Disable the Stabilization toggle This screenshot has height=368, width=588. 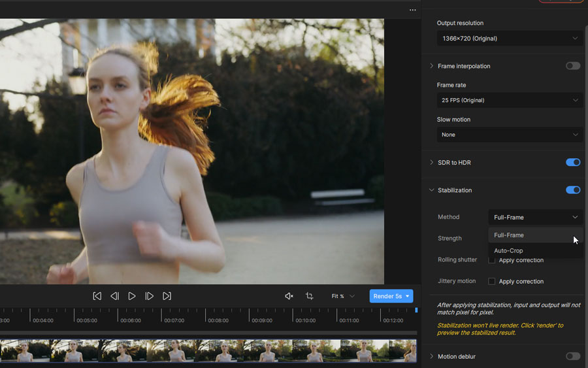[x=573, y=190]
